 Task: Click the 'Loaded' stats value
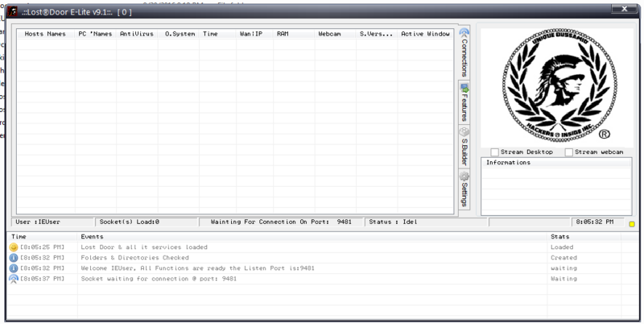point(562,247)
